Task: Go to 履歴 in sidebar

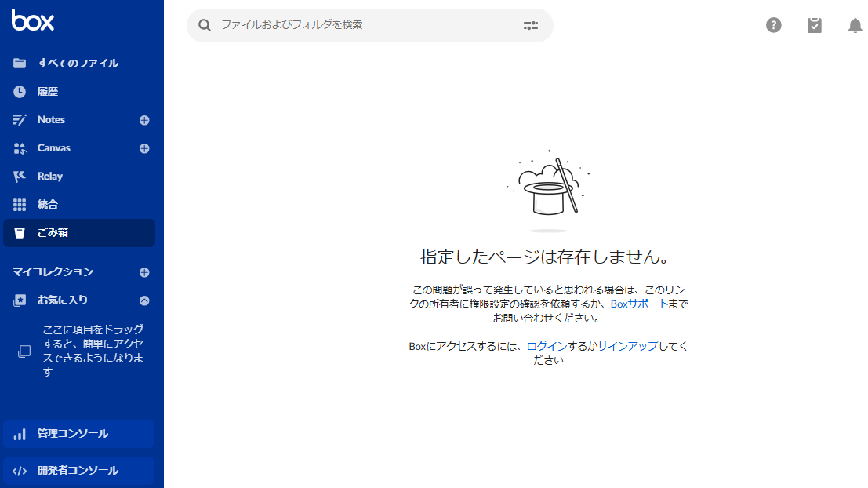Action: 48,92
